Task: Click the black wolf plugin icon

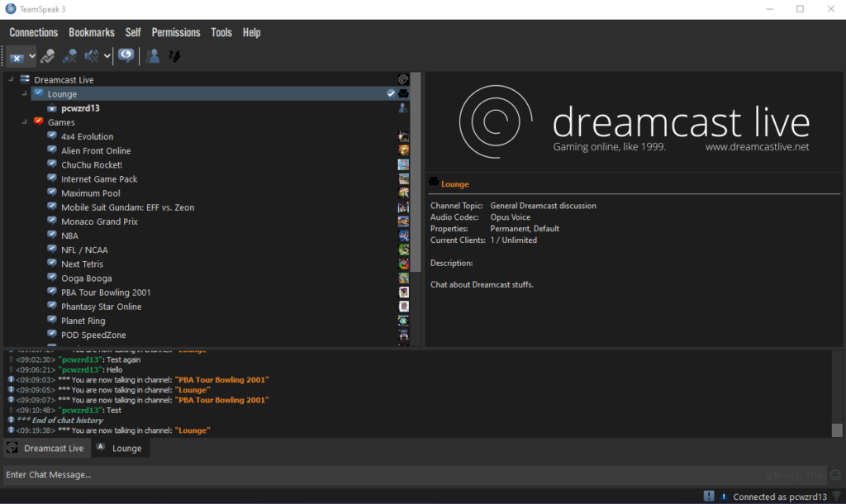Action: (x=175, y=55)
